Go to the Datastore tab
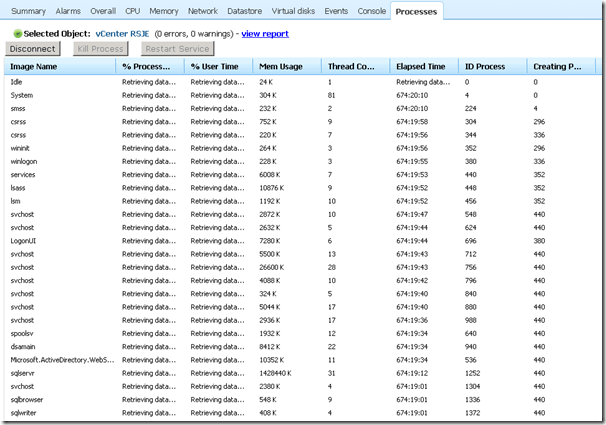This screenshot has width=606, height=425. 245,11
